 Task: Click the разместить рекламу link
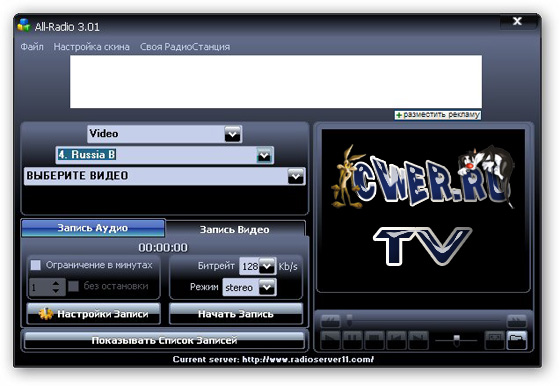click(441, 115)
